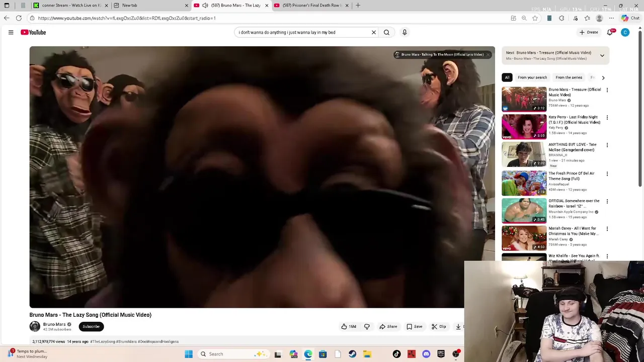Clip the video with scissors button
644x362 pixels.
tap(439, 326)
